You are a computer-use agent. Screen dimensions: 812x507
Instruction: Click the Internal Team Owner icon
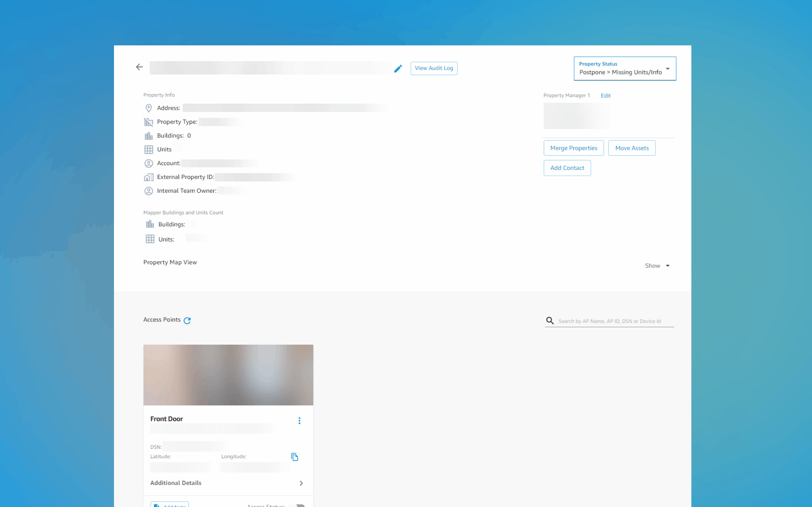tap(149, 191)
